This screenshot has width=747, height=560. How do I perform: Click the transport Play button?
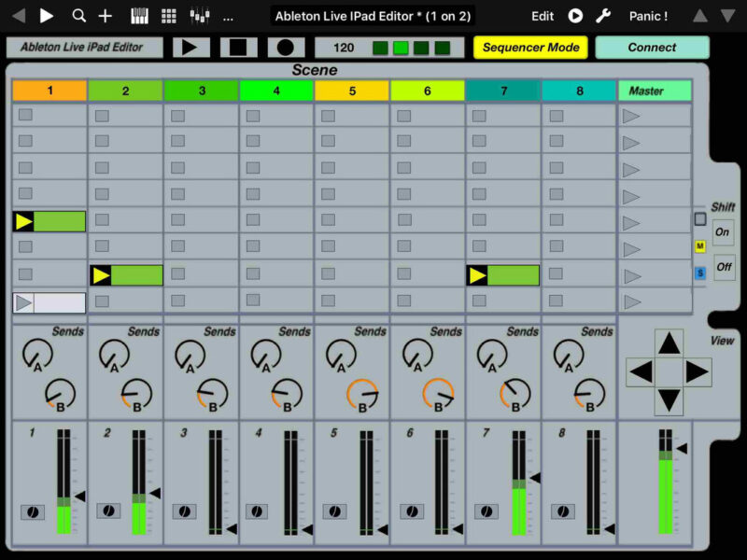click(x=191, y=48)
